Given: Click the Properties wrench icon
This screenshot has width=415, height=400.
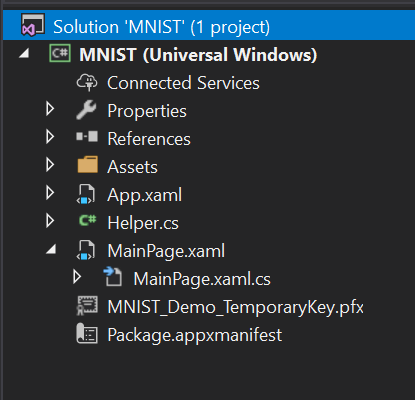Looking at the screenshot, I should (x=86, y=110).
